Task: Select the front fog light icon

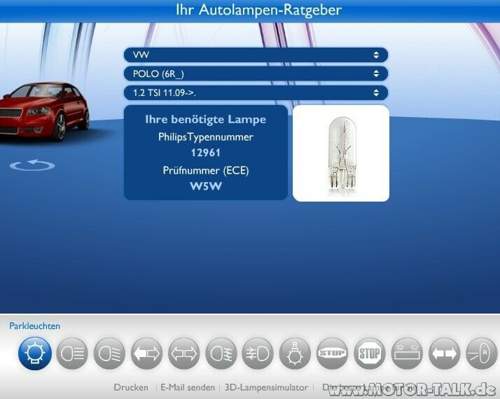Action: tap(221, 353)
